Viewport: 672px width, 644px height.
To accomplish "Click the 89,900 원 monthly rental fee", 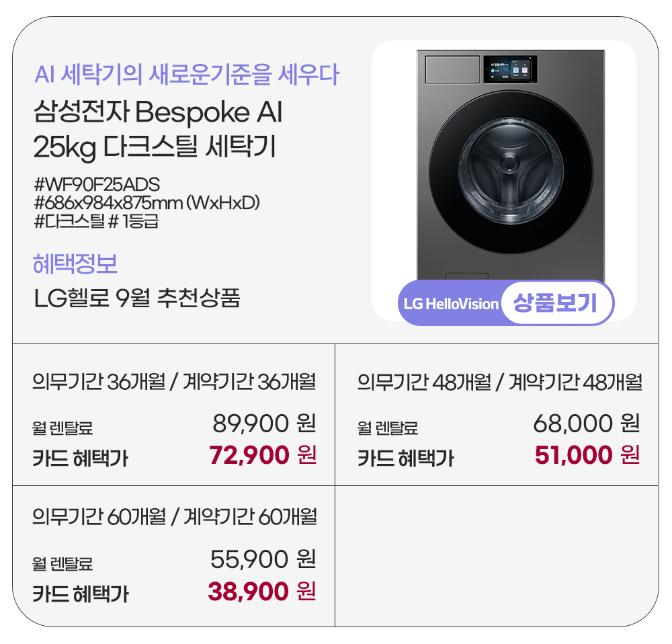I will point(264,424).
